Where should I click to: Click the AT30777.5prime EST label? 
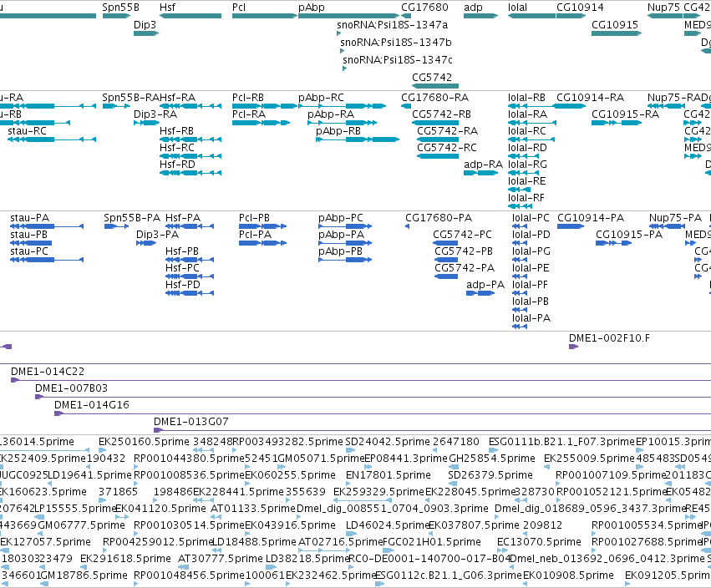coord(220,559)
